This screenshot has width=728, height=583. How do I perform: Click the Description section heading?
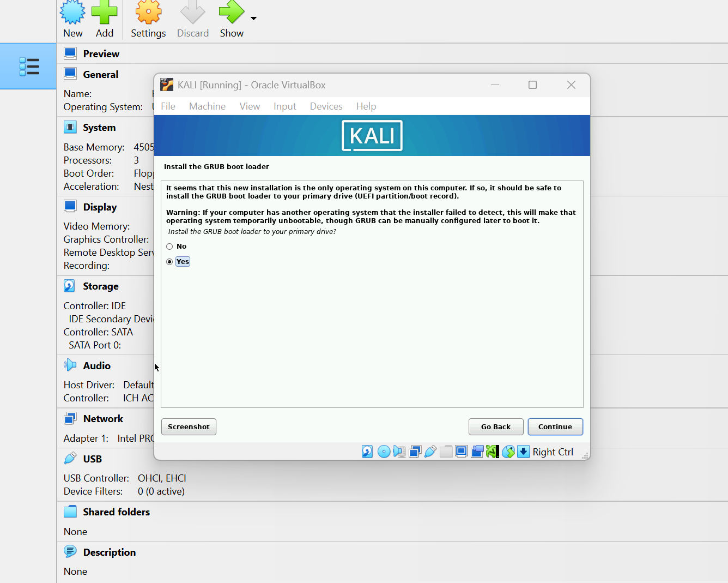(110, 552)
